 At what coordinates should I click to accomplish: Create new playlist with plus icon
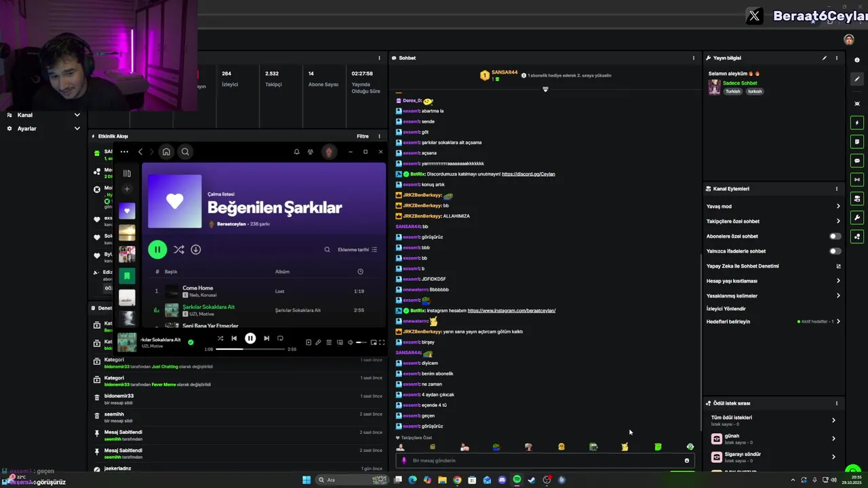coord(127,189)
